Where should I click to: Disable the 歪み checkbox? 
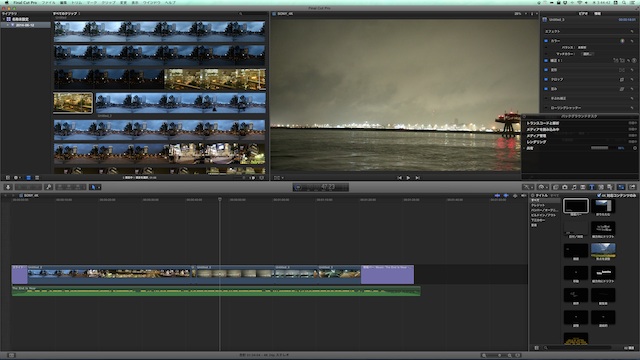tap(546, 89)
